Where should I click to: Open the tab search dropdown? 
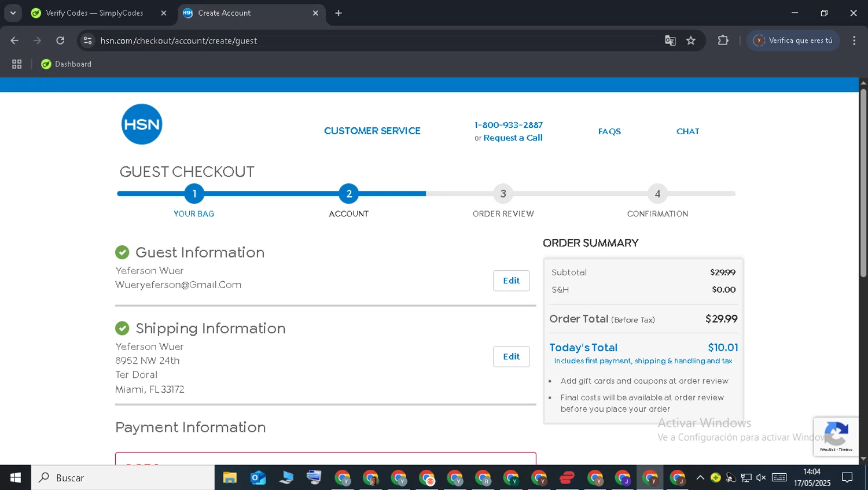(13, 13)
